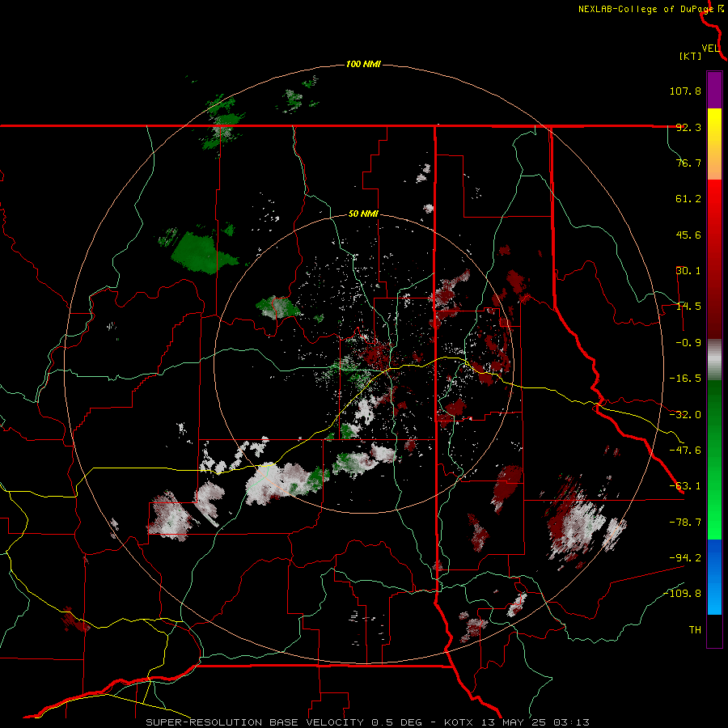Image resolution: width=728 pixels, height=728 pixels.
Task: Click the TH label on the scale
Action: [695, 630]
